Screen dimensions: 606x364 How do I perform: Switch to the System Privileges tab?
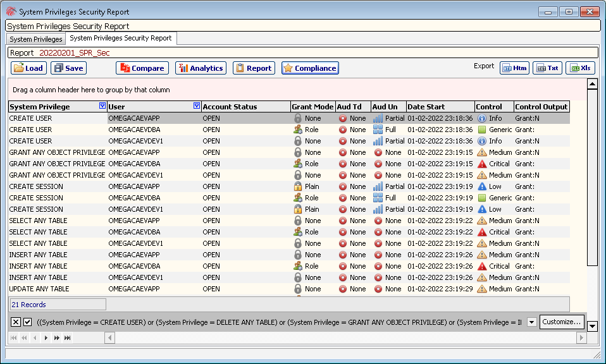pyautogui.click(x=36, y=39)
